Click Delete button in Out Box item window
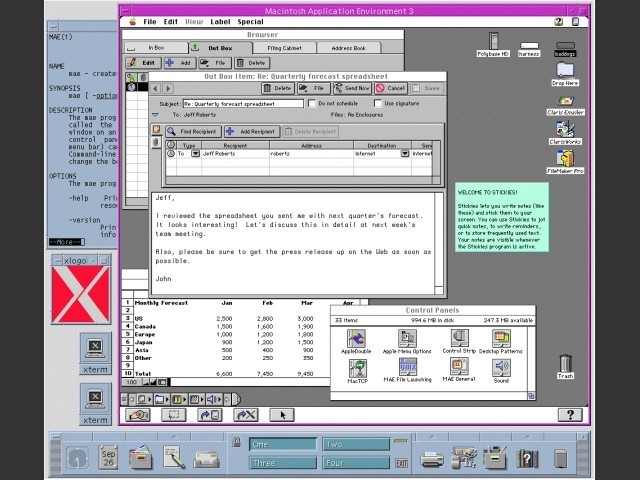 click(x=278, y=88)
